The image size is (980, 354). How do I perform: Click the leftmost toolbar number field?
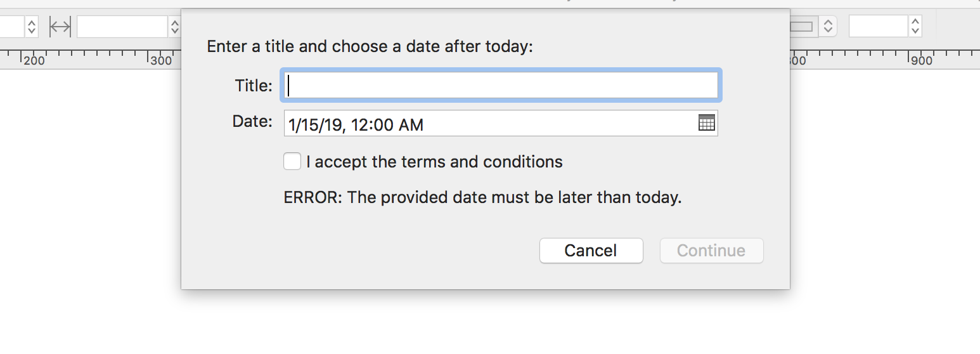pyautogui.click(x=11, y=27)
